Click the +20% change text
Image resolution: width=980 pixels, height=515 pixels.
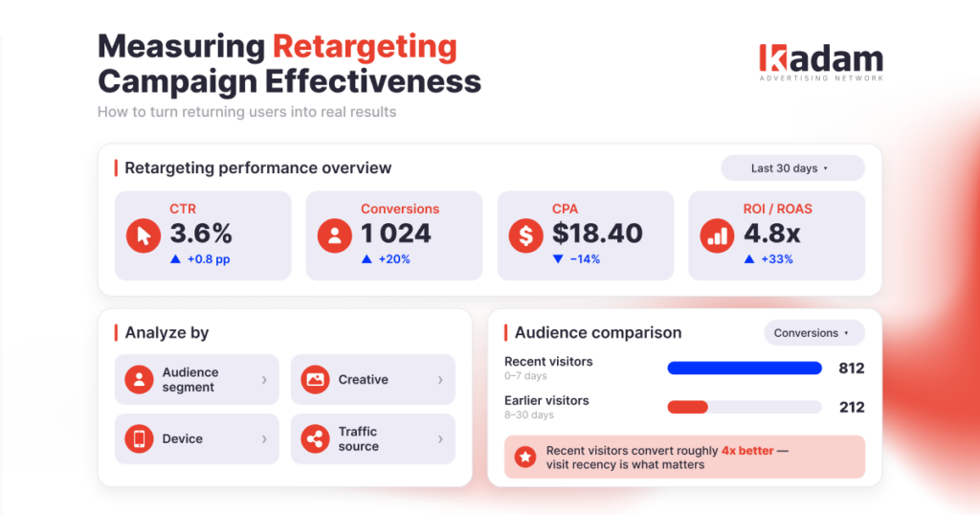click(x=394, y=259)
